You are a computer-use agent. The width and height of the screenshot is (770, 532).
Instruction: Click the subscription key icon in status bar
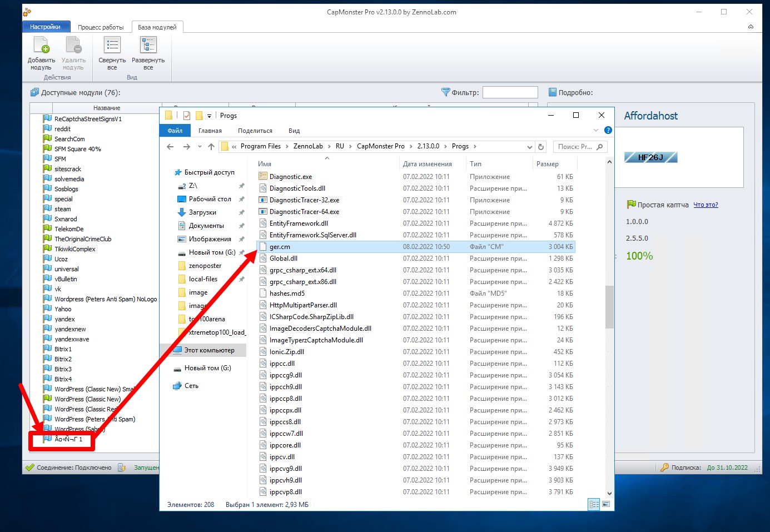pos(664,468)
